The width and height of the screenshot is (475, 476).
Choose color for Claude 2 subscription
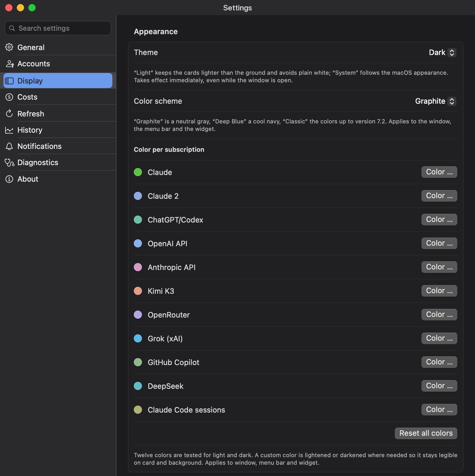coord(439,196)
